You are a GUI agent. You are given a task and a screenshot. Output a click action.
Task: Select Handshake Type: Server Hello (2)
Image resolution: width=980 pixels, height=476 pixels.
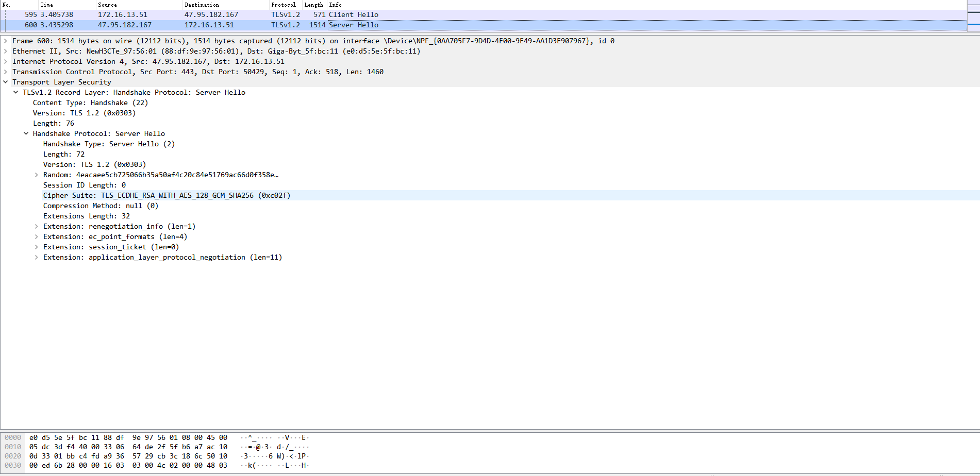(x=109, y=144)
